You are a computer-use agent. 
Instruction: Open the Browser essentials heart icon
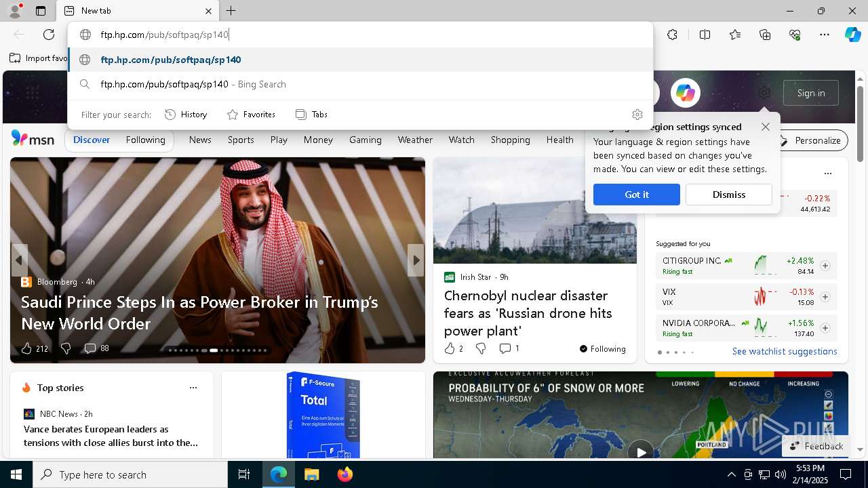[x=795, y=35]
